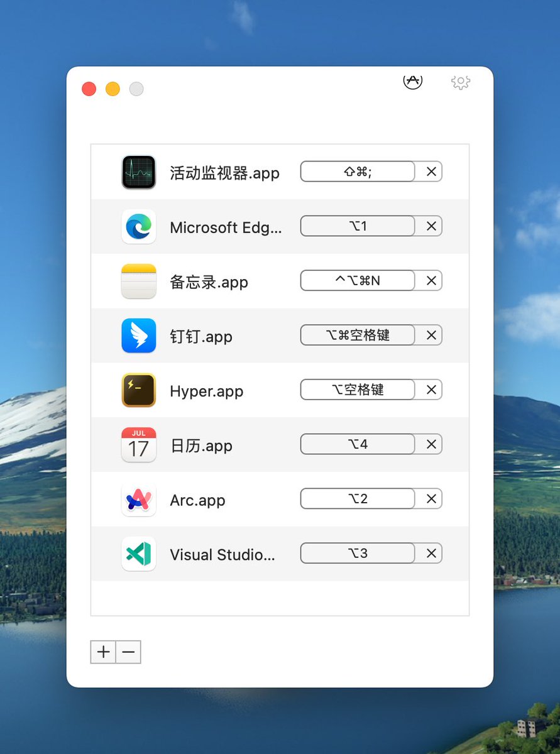Image resolution: width=560 pixels, height=754 pixels.
Task: Select the 备忘录.app label
Action: point(209,282)
